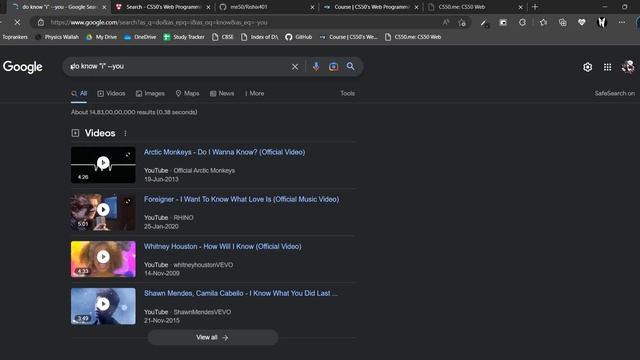Image resolution: width=640 pixels, height=360 pixels.
Task: Open the Google account avatar
Action: (628, 67)
